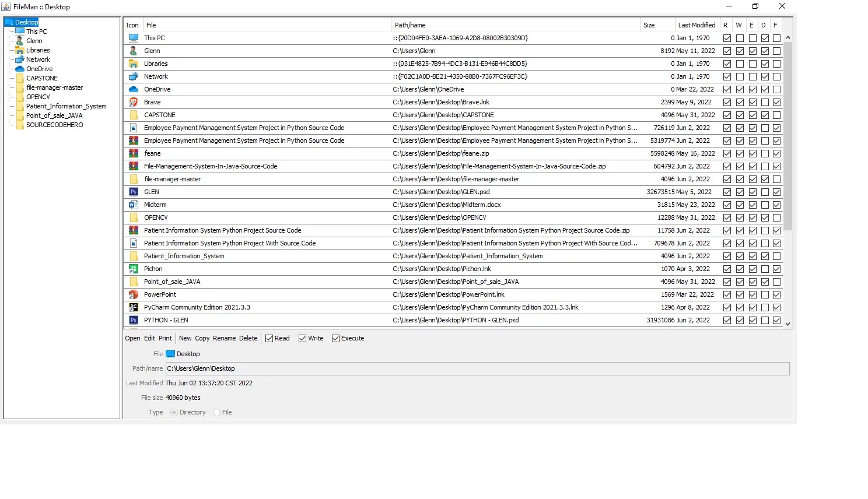868x499 pixels.
Task: Toggle the Read checkbox
Action: click(269, 339)
